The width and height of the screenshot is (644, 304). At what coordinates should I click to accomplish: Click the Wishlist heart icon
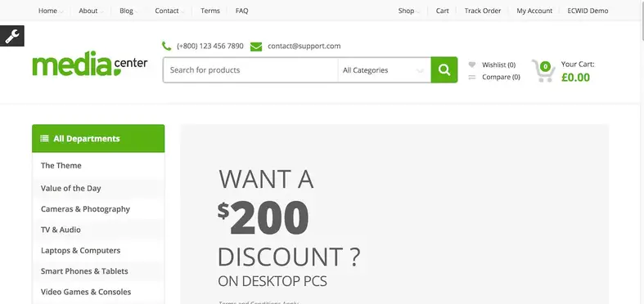pos(472,65)
